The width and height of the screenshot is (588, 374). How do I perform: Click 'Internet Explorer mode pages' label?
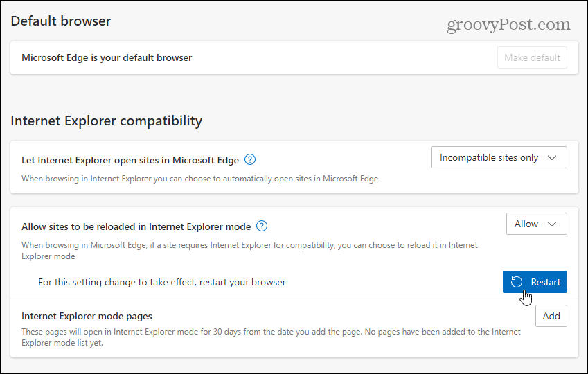tap(87, 316)
